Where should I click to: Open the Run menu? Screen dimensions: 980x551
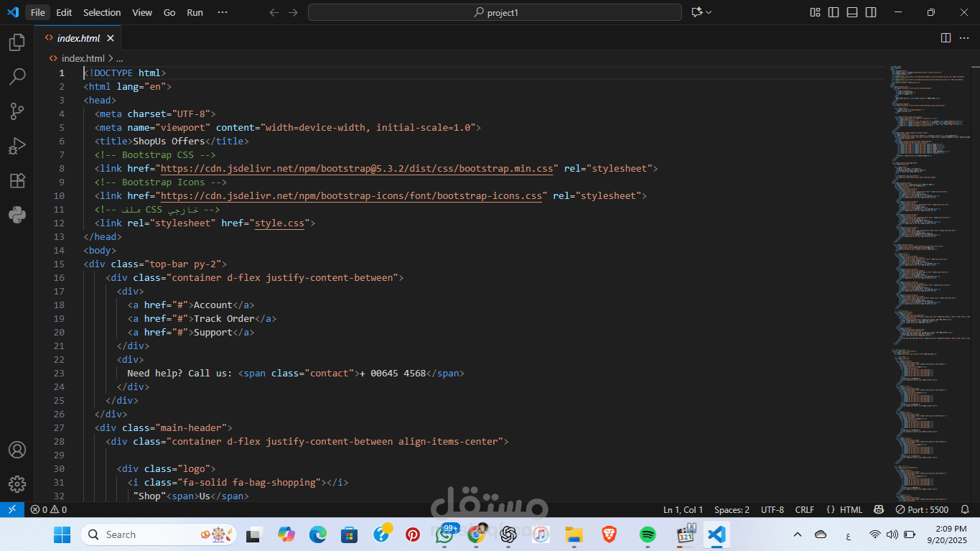pos(195,12)
